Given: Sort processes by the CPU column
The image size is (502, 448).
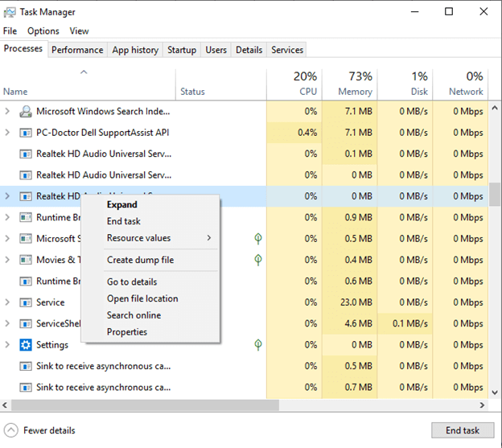Looking at the screenshot, I should (x=294, y=84).
